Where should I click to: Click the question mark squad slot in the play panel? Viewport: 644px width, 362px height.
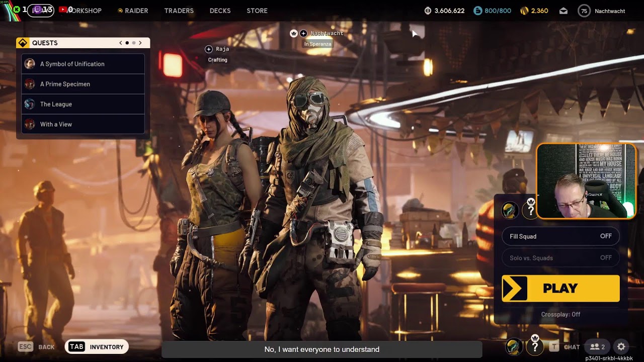pyautogui.click(x=530, y=210)
